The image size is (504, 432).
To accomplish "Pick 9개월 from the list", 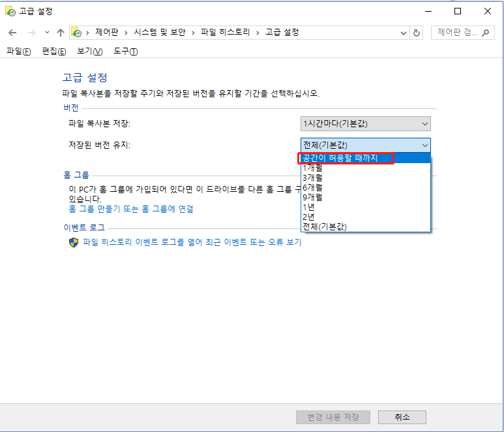I will tap(366, 197).
